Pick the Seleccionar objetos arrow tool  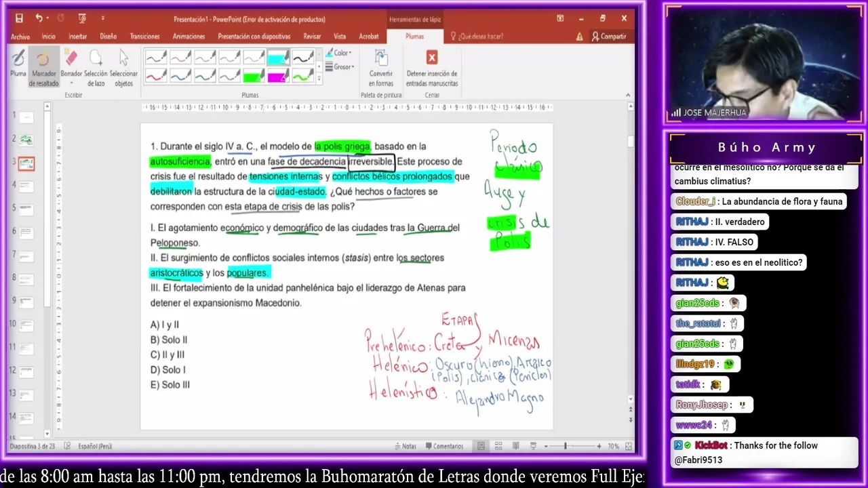[123, 68]
